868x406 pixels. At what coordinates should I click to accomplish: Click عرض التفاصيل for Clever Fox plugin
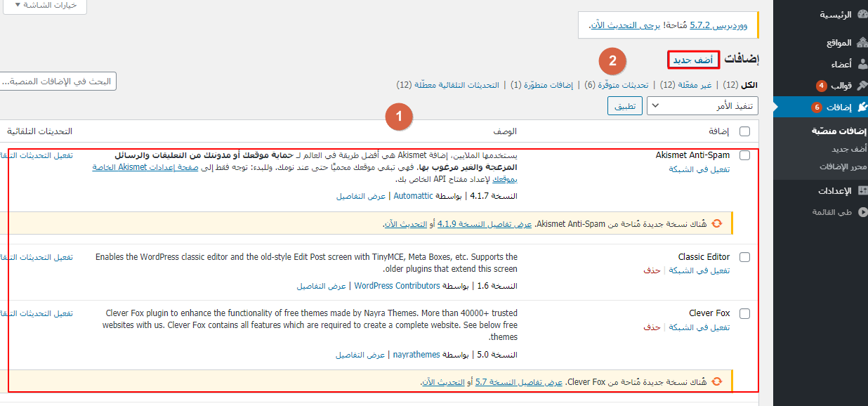pos(360,355)
